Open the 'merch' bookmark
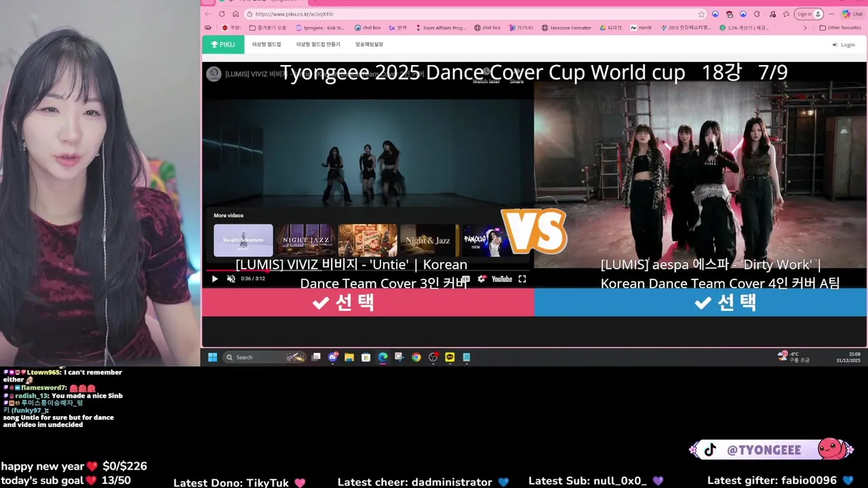 click(x=641, y=28)
